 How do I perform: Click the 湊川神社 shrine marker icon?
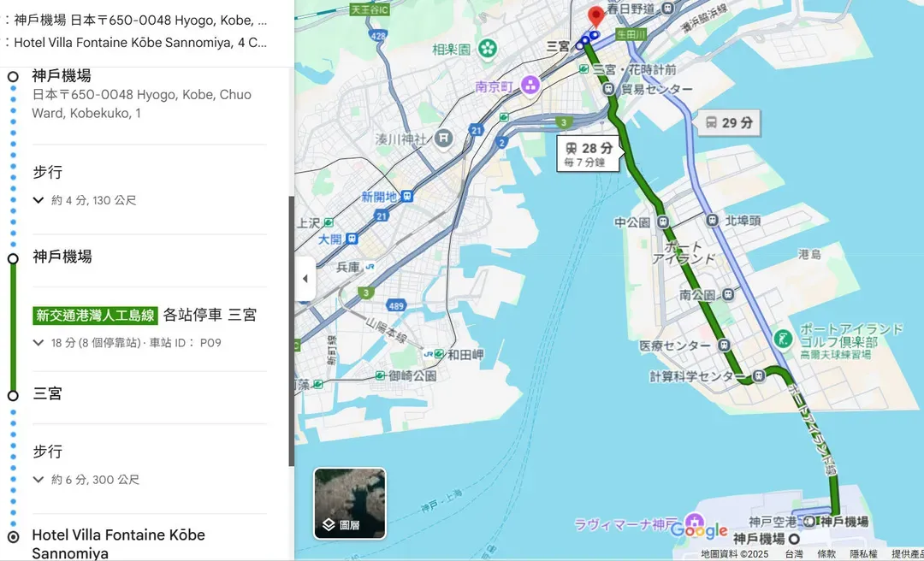point(443,139)
